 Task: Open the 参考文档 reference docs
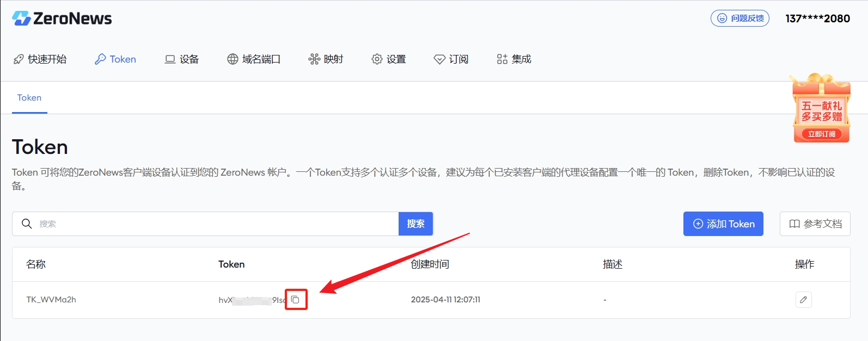tap(815, 224)
